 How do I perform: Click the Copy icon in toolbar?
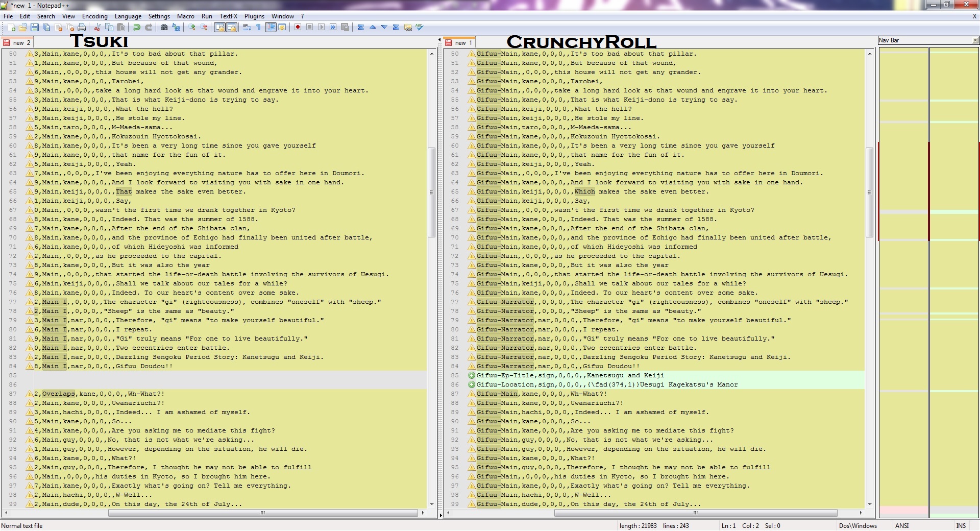[x=109, y=27]
